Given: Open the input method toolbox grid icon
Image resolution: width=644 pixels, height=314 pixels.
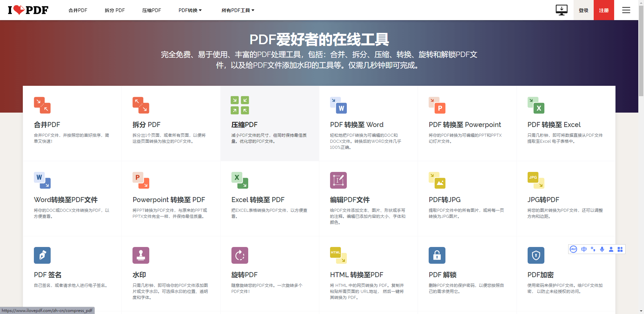Looking at the screenshot, I should click(620, 249).
